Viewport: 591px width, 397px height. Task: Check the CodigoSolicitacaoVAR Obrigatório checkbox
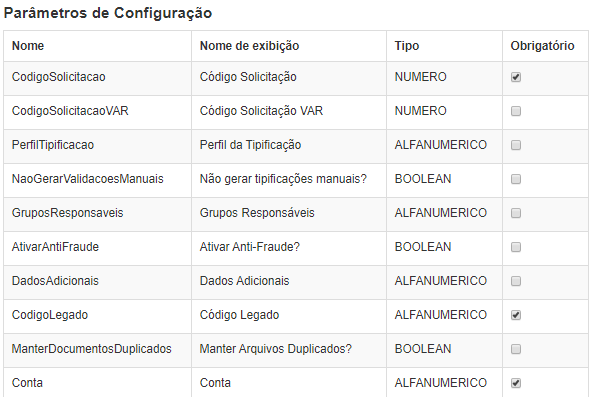516,111
